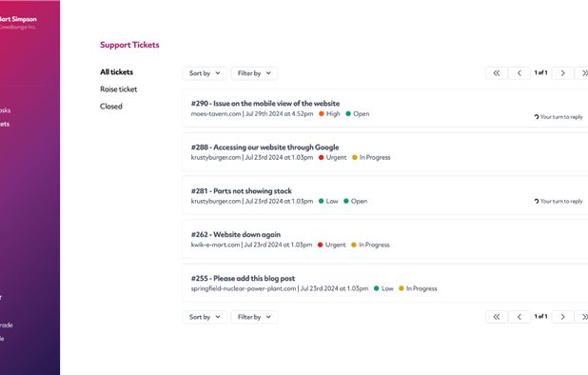Click reply icon on ticket #281

pyautogui.click(x=537, y=202)
